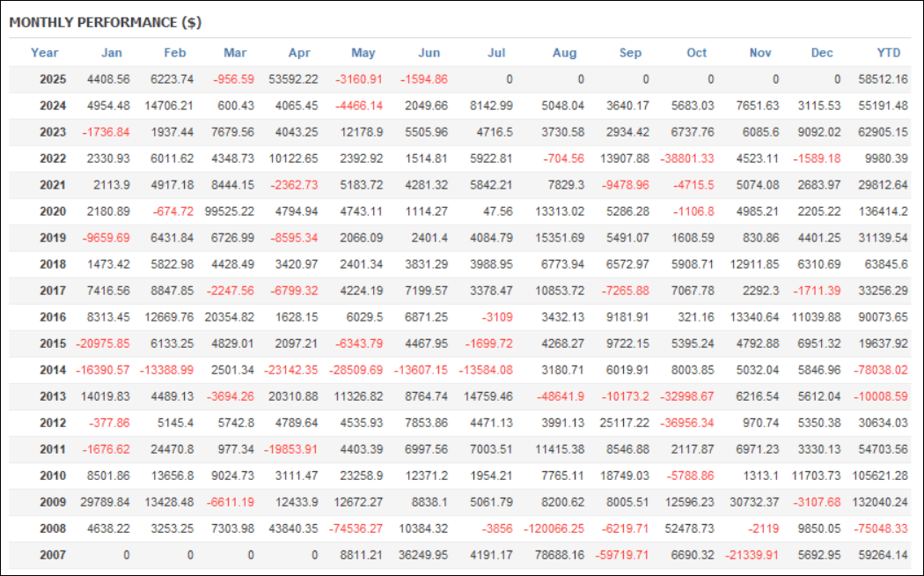Click the -28509.69 May 2014 value
This screenshot has width=924, height=576.
(356, 370)
